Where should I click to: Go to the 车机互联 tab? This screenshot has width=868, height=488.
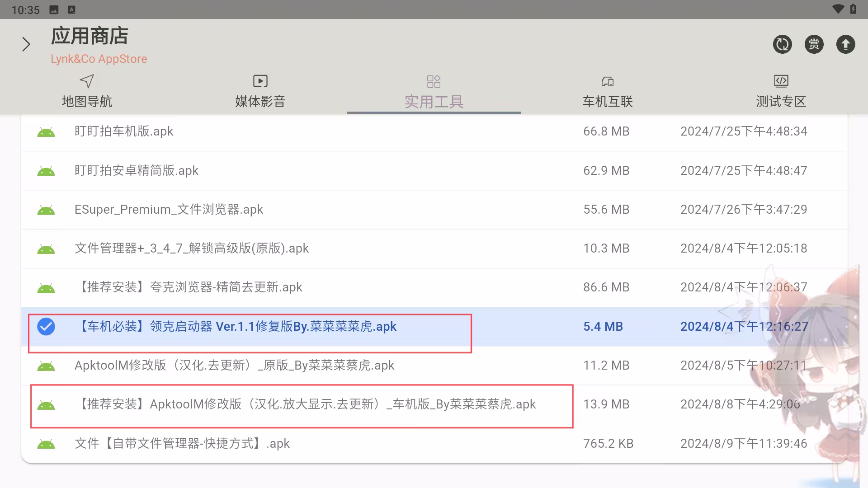pos(607,92)
